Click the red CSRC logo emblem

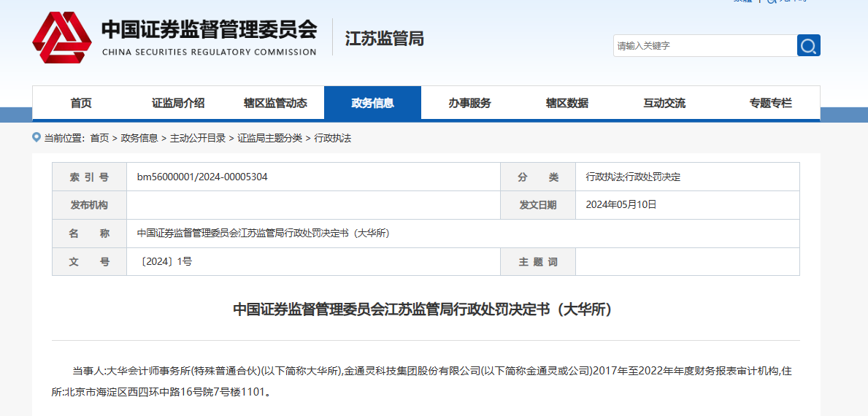tap(61, 38)
